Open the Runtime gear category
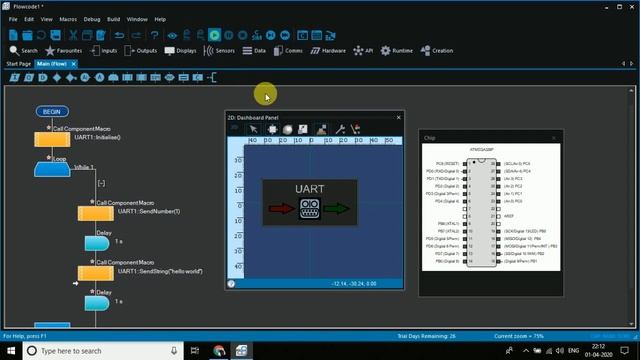 pos(397,51)
